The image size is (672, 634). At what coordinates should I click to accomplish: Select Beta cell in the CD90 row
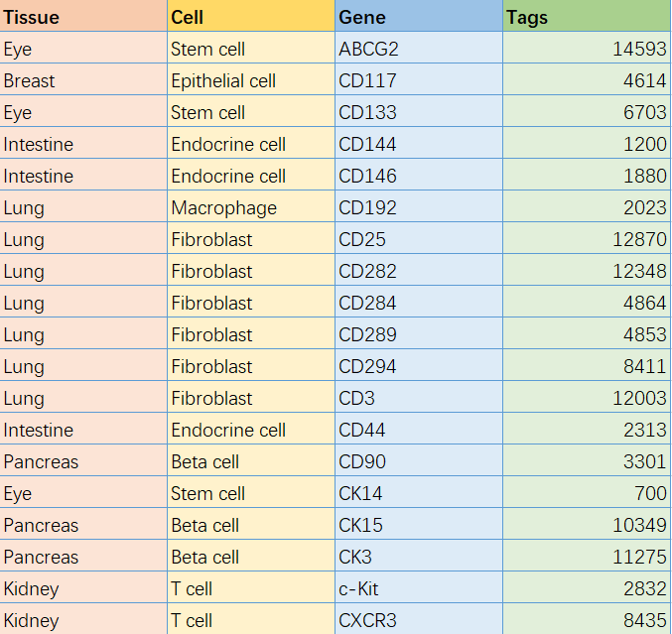point(251,460)
